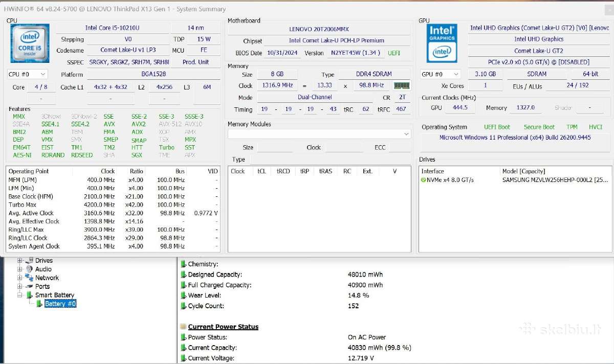Click the PCIe v2.0 x0 DISABLED field
The height and width of the screenshot is (364, 614).
click(539, 62)
